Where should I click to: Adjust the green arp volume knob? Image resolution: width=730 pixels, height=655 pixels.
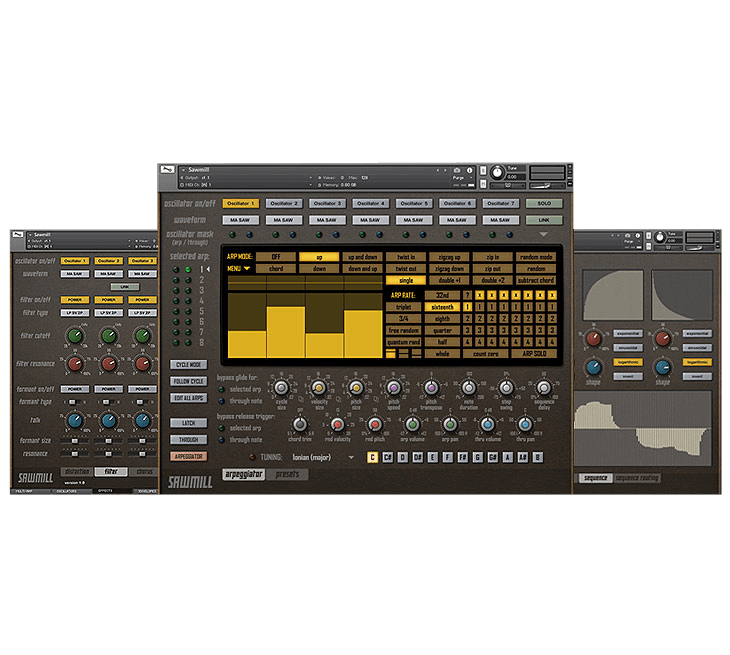tap(412, 424)
